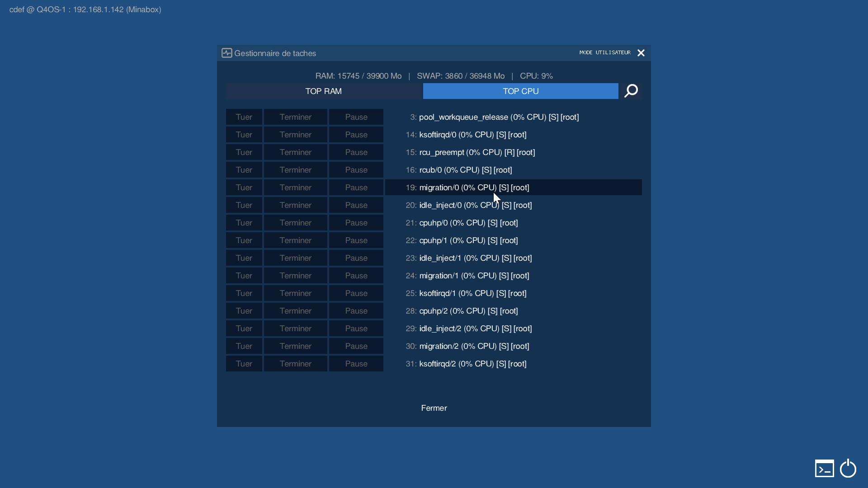Open the process search magnifier
This screenshot has height=488, width=868.
(631, 91)
